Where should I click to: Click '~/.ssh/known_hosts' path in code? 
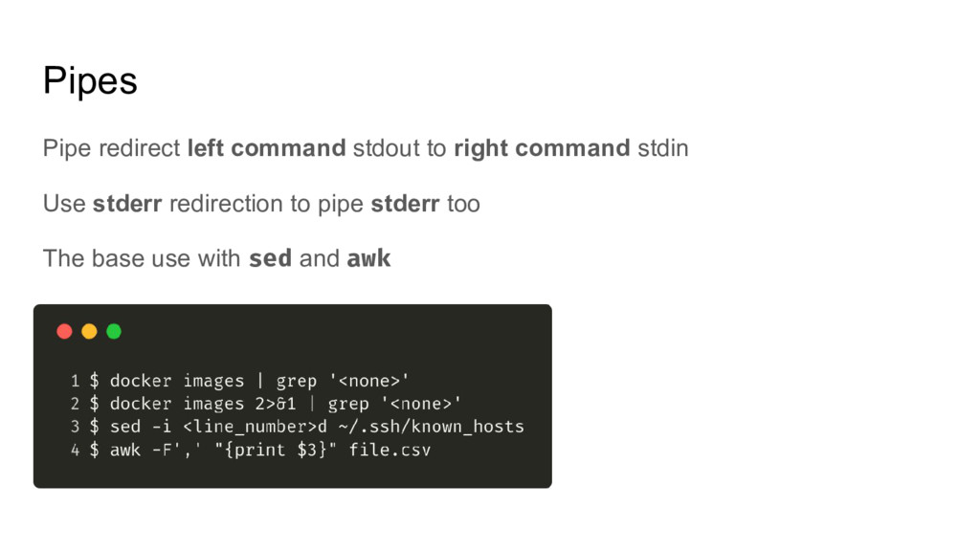(432, 427)
